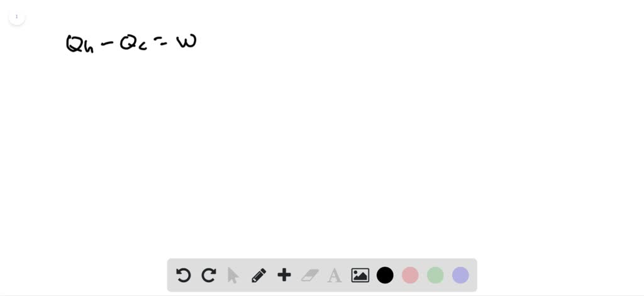Click the plus add icon
Image resolution: width=644 pixels, height=296 pixels.
tap(284, 275)
